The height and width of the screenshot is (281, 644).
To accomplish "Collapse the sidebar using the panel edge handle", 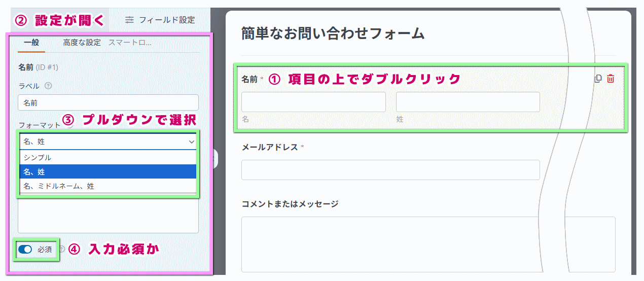I will (216, 159).
